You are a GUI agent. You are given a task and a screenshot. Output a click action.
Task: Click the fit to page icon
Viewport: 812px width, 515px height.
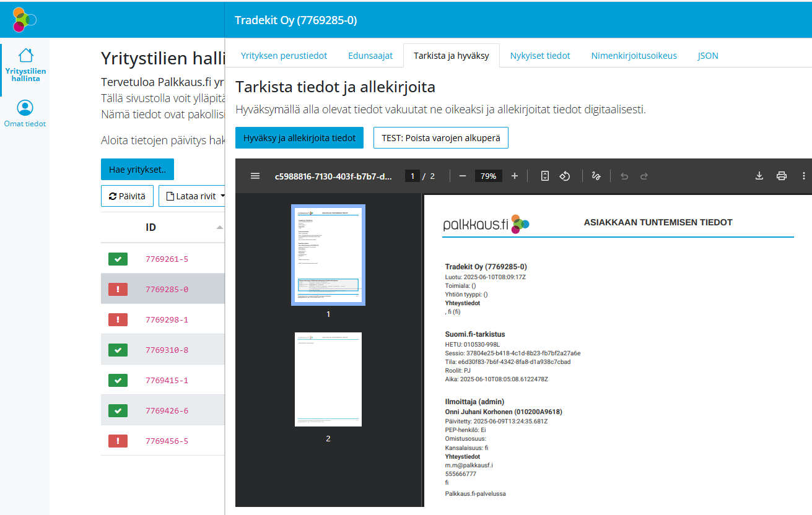(545, 176)
